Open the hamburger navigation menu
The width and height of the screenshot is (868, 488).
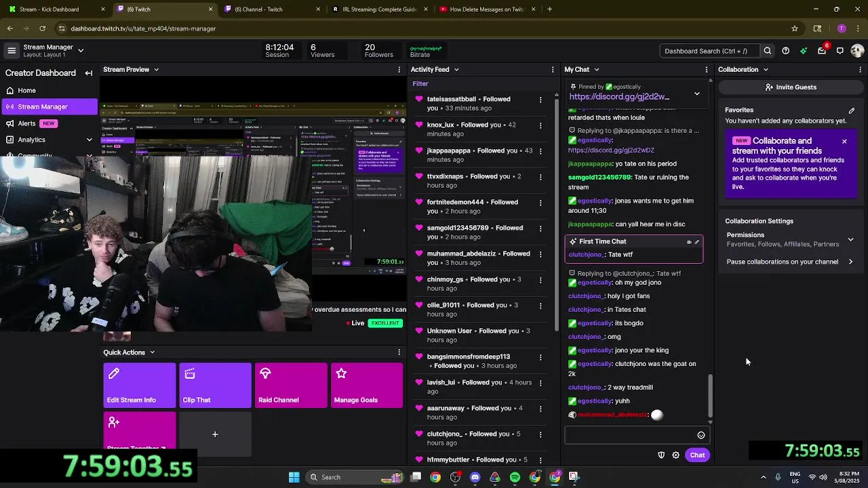pos(12,51)
